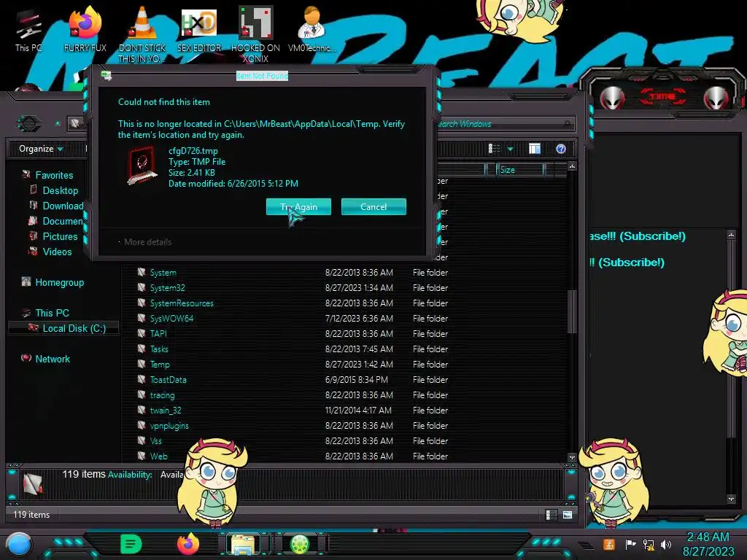
Task: Click the Start orb button
Action: coord(19,545)
